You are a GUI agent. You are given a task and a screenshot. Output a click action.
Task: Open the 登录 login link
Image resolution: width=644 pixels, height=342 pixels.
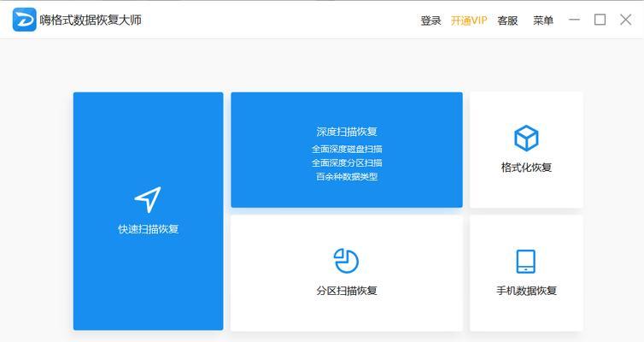coord(430,21)
